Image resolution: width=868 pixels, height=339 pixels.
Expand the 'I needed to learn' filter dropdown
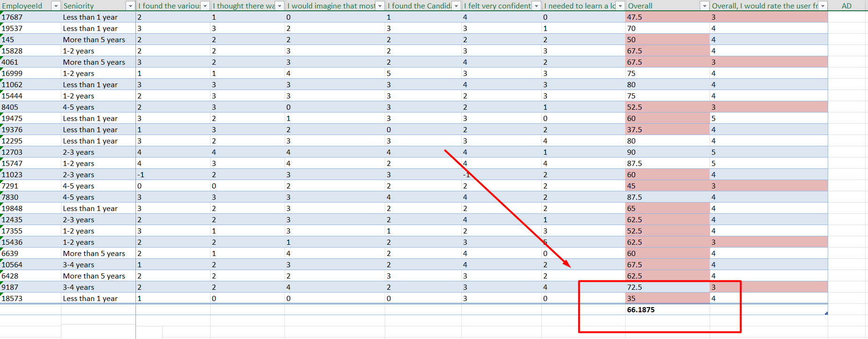[x=620, y=6]
